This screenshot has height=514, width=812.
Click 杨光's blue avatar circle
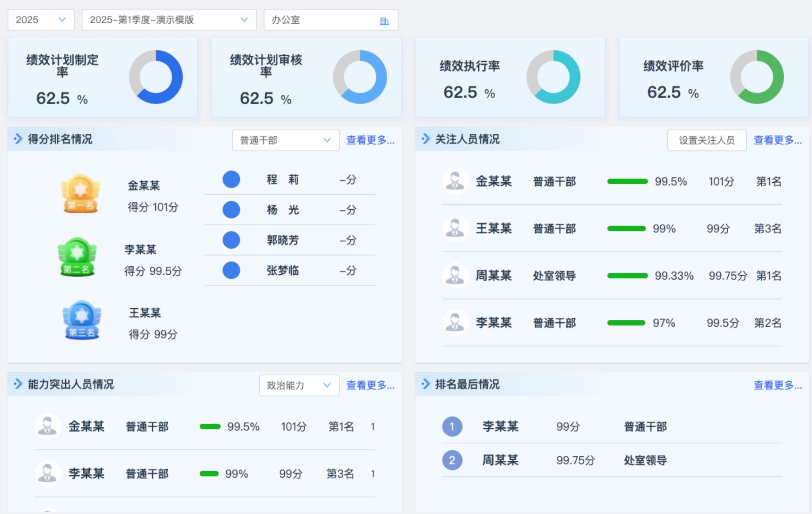tap(231, 210)
